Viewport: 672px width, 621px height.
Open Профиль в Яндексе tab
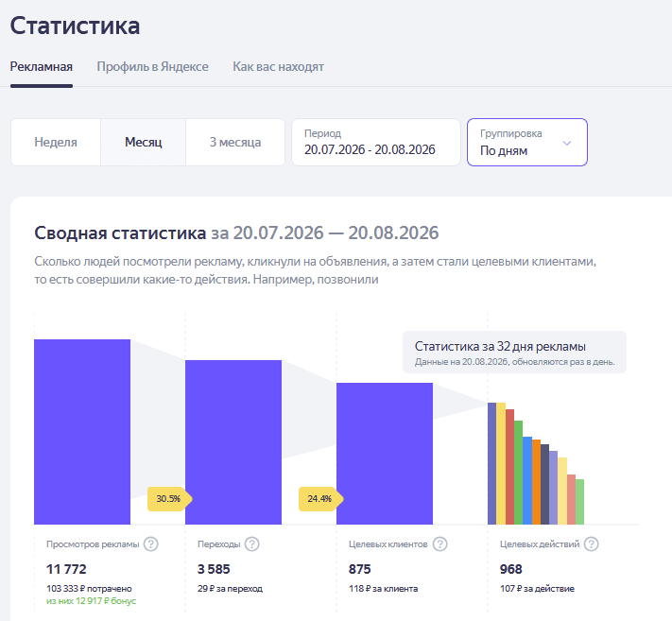tap(152, 67)
